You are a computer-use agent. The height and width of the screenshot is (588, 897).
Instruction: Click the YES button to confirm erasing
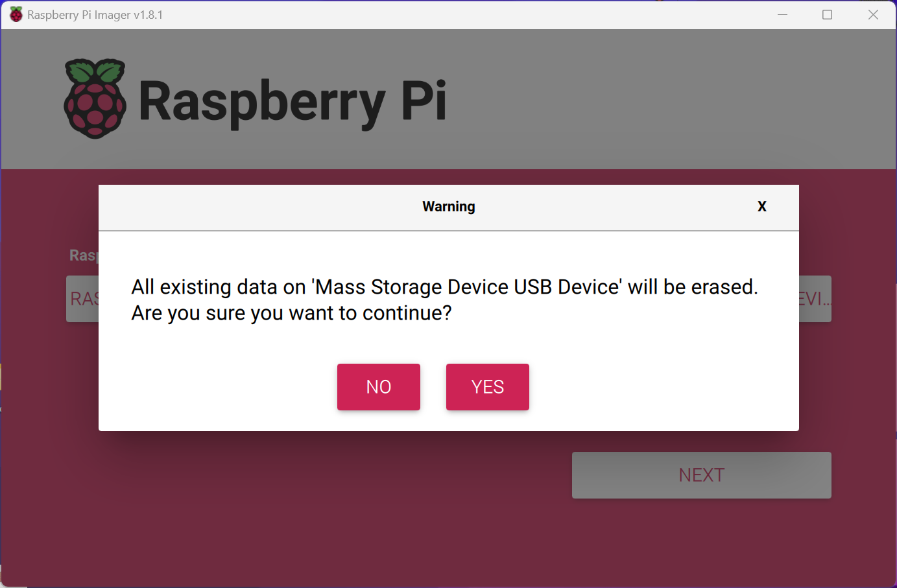487,387
